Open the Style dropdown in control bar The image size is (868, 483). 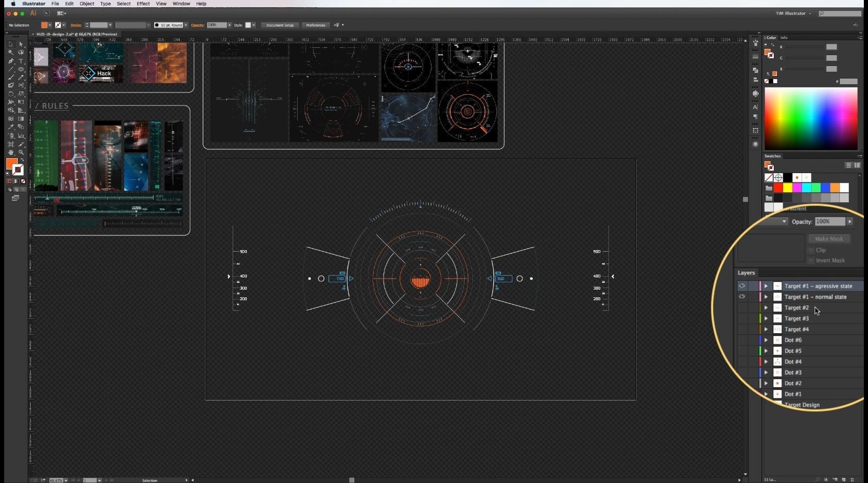click(x=253, y=25)
